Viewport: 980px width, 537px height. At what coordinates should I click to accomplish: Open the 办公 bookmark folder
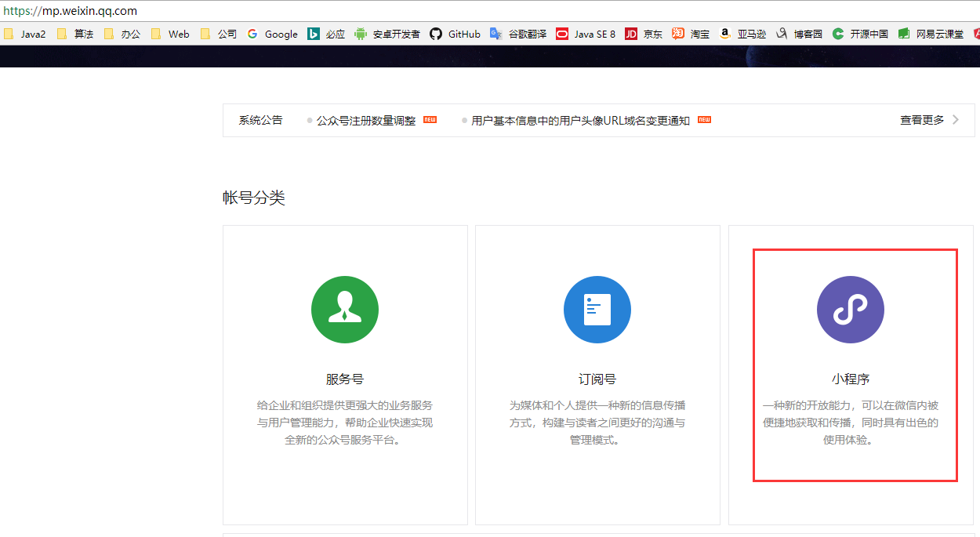coord(122,34)
